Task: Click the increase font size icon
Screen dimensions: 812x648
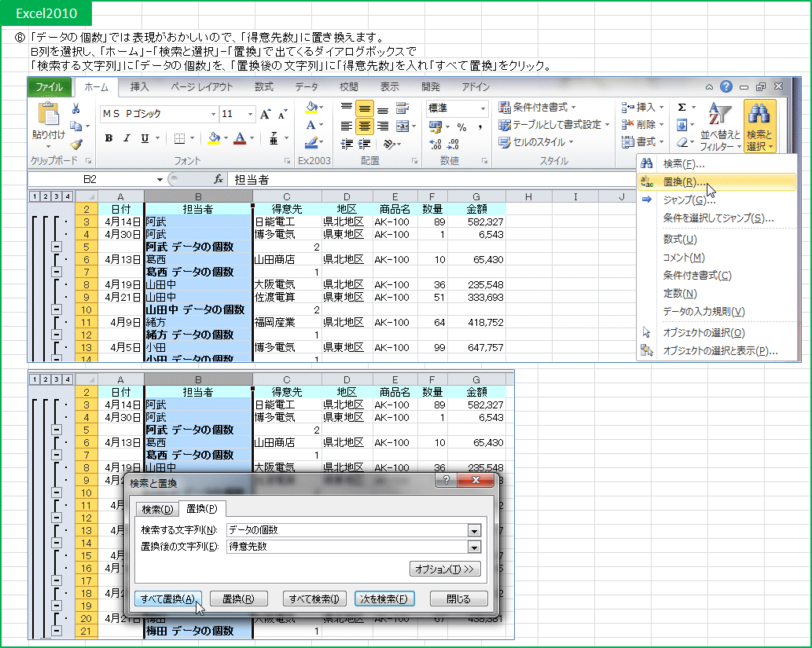Action: tap(265, 115)
